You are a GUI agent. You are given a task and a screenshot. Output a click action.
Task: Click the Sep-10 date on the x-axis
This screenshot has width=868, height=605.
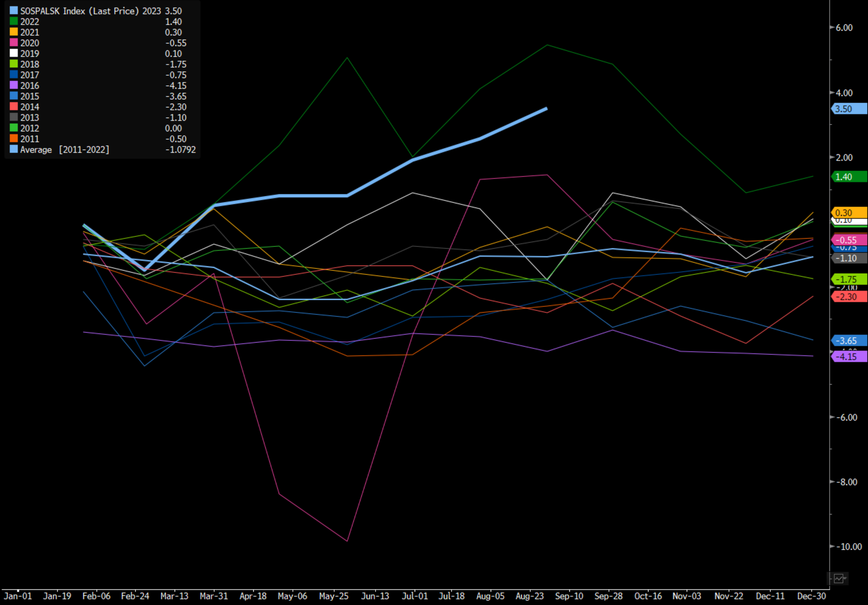point(569,596)
